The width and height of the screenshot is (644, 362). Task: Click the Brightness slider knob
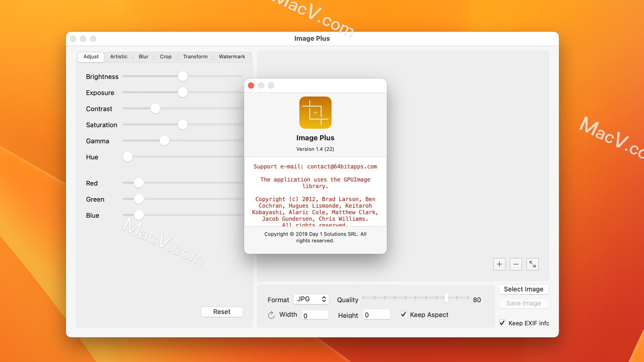pos(183,76)
